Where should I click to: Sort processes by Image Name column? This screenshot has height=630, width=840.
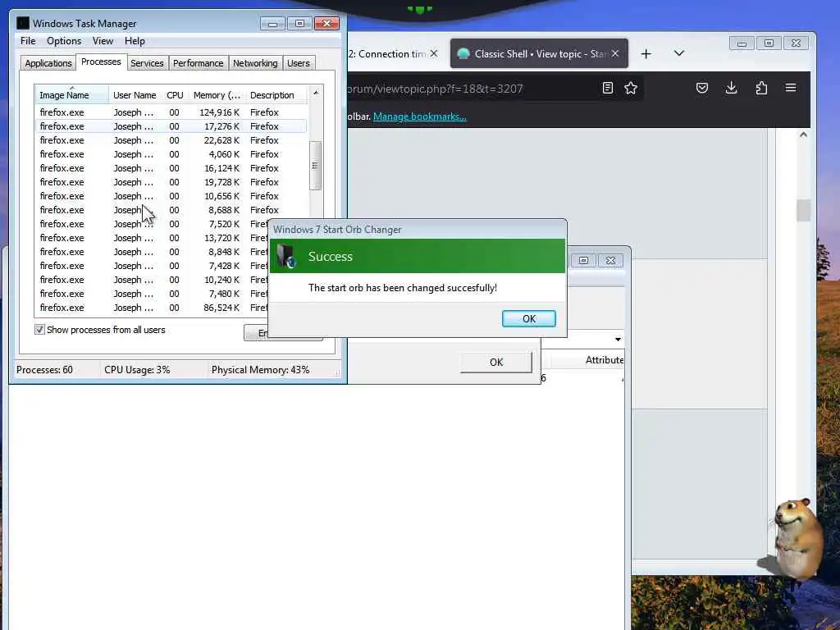72,95
